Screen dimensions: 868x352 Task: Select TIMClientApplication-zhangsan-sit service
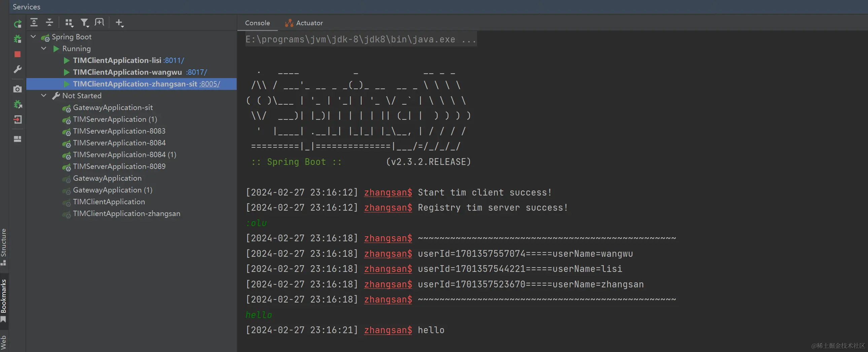click(x=135, y=84)
